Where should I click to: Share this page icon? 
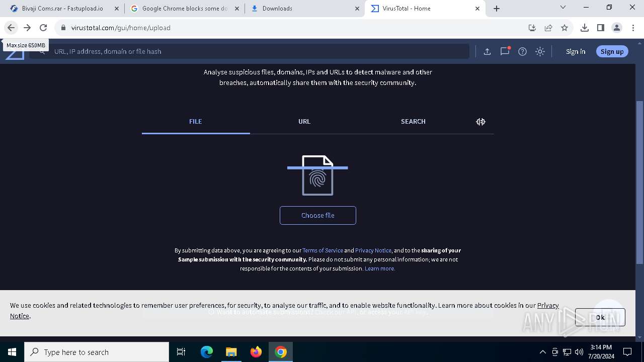click(x=548, y=28)
